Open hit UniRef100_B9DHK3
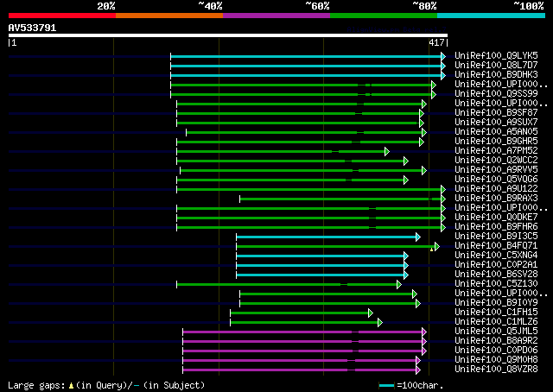Screen dimensions: 553x392 [x=496, y=74]
